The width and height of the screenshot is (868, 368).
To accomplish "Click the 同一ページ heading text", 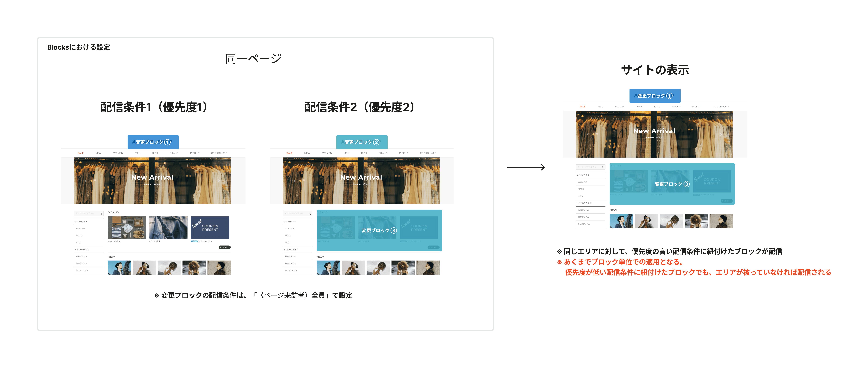I will point(253,59).
